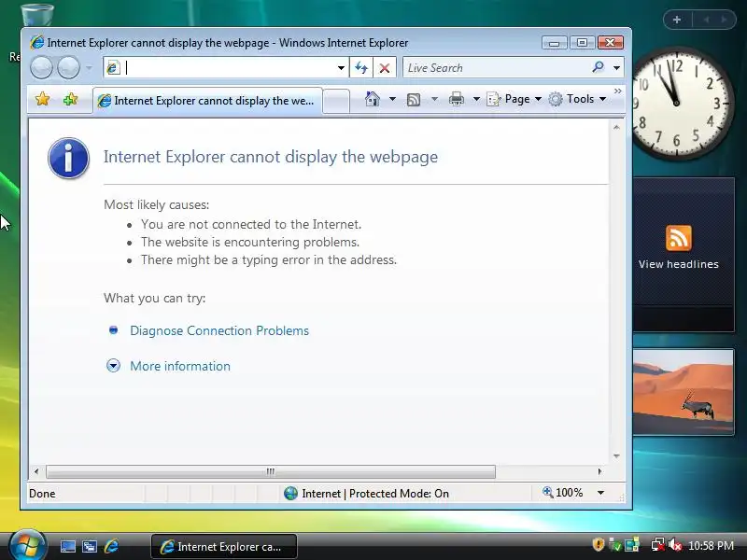Click the Live Search magnifier icon
The width and height of the screenshot is (747, 560).
[598, 67]
